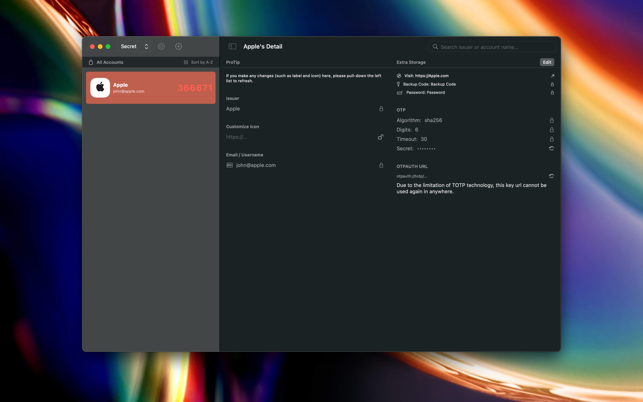The width and height of the screenshot is (643, 402).
Task: Click the lock icon beside Algorithm sha256
Action: pyautogui.click(x=552, y=120)
